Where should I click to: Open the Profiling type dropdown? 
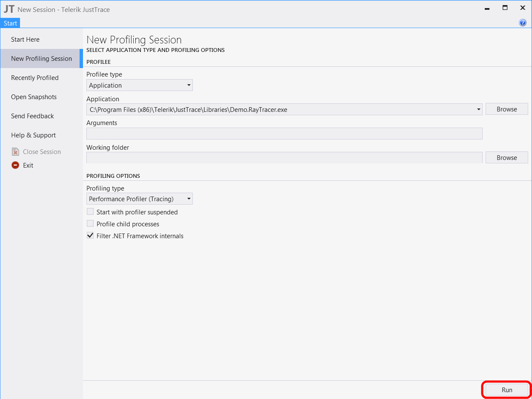[x=140, y=199]
